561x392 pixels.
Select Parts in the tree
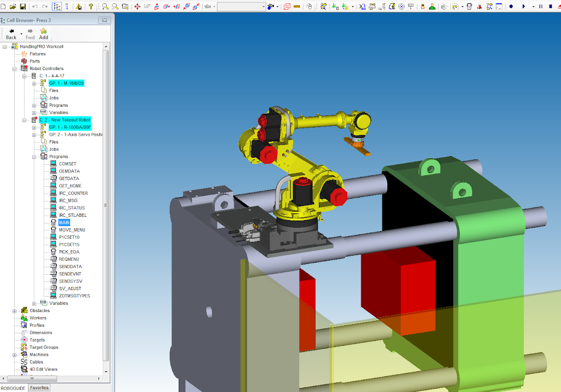pos(35,61)
